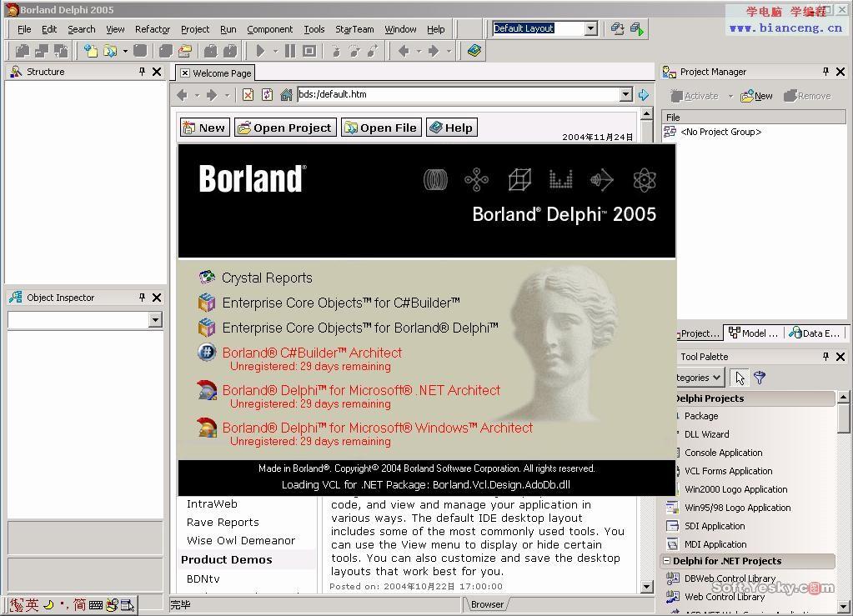853x616 pixels.
Task: Toggle the IME 简 simplified indicator
Action: click(x=79, y=604)
